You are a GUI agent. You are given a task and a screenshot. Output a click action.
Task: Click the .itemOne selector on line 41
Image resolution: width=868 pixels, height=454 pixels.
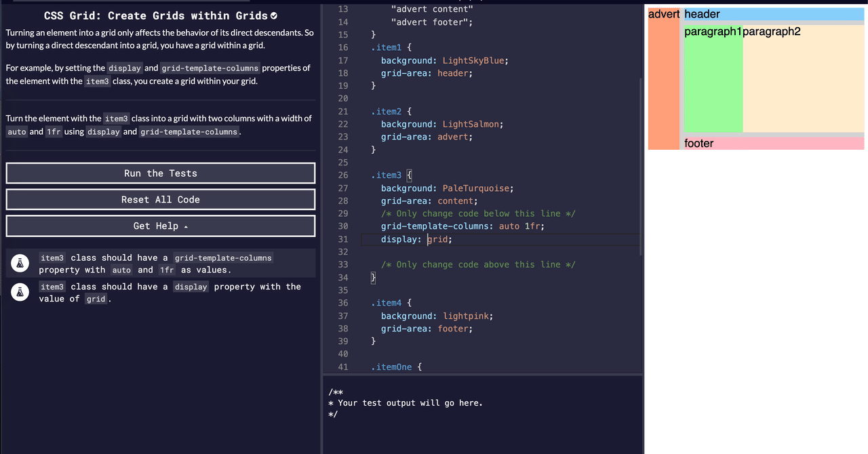(391, 367)
